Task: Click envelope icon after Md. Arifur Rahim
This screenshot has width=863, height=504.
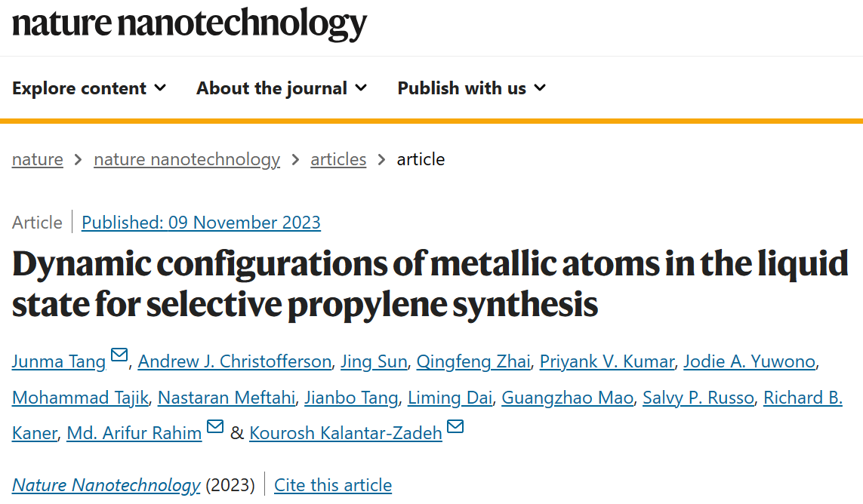Action: [215, 427]
